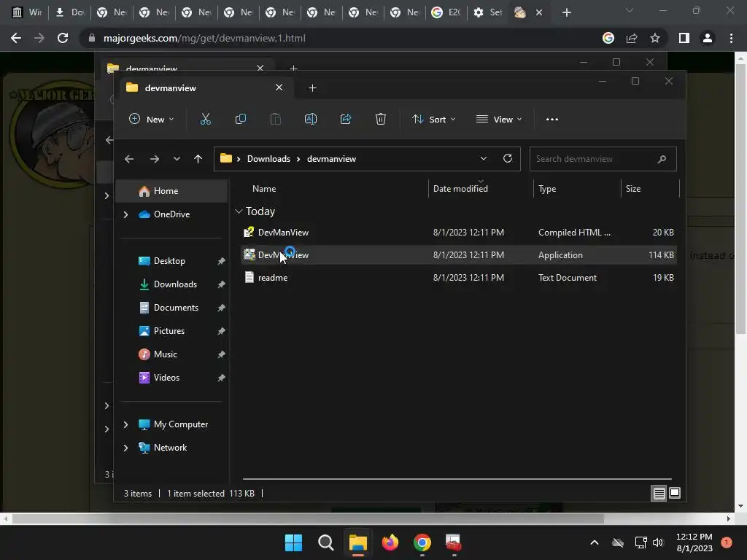The height and width of the screenshot is (560, 747).
Task: Sort by the Name column header
Action: pos(264,189)
